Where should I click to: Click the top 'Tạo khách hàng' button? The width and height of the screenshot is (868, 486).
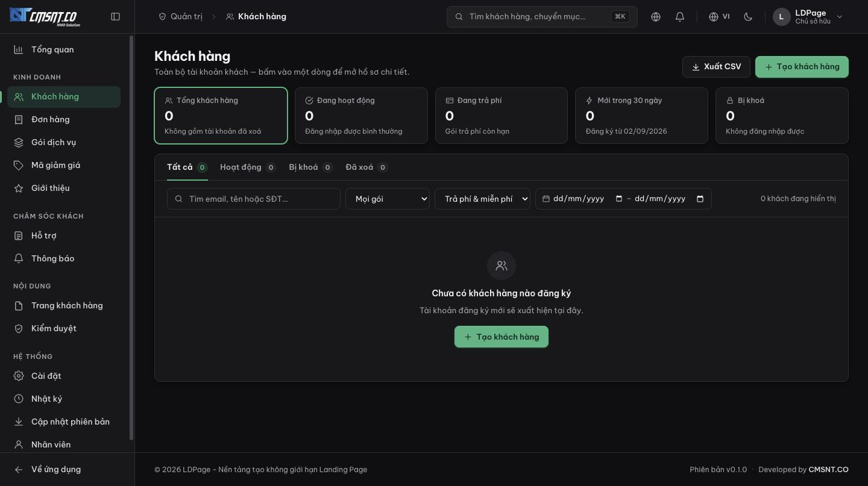(802, 67)
